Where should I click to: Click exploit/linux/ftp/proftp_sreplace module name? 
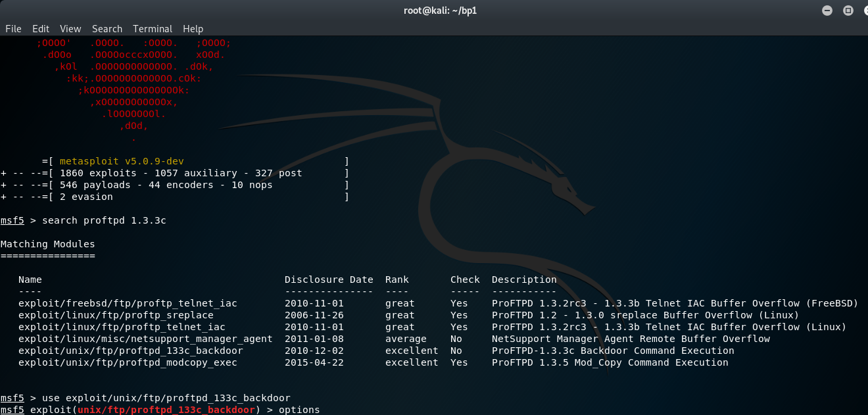coord(116,315)
